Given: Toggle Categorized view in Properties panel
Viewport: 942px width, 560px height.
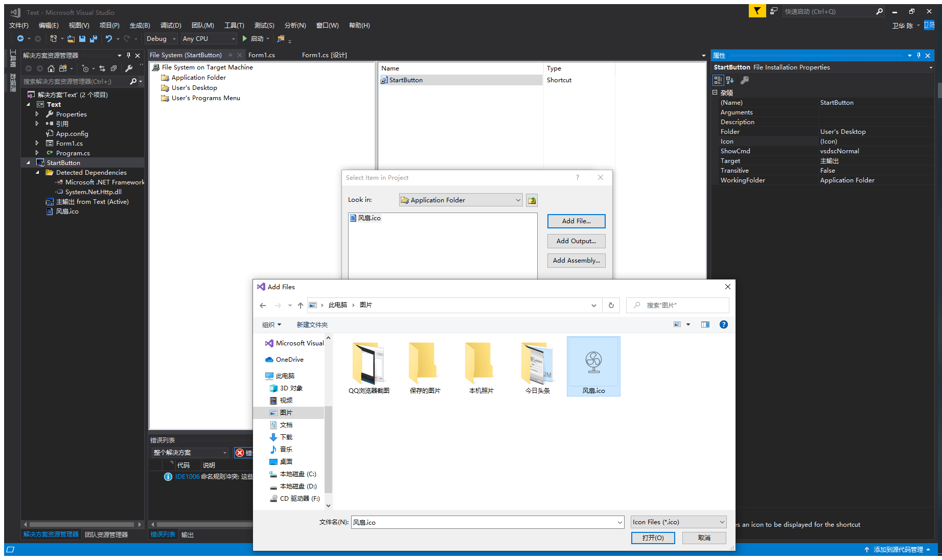Looking at the screenshot, I should pos(718,80).
